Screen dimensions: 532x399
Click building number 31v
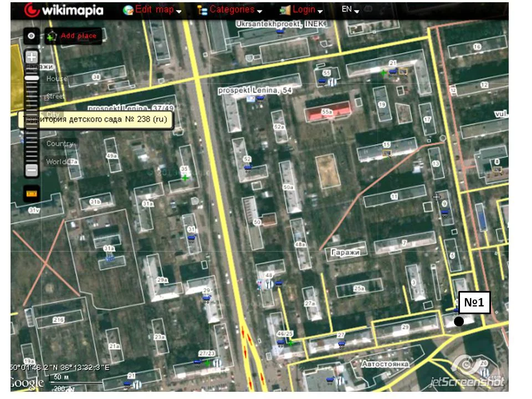click(34, 211)
